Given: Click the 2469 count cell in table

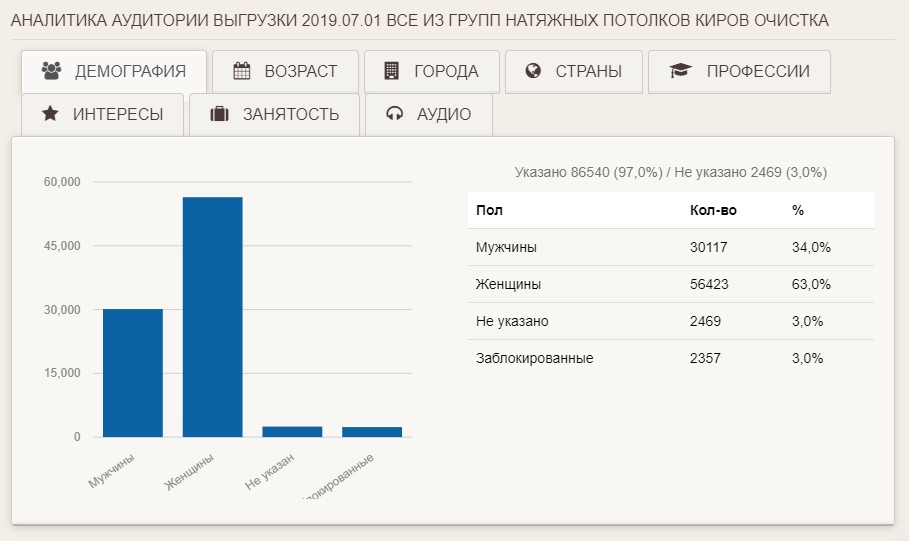Looking at the screenshot, I should (705, 321).
